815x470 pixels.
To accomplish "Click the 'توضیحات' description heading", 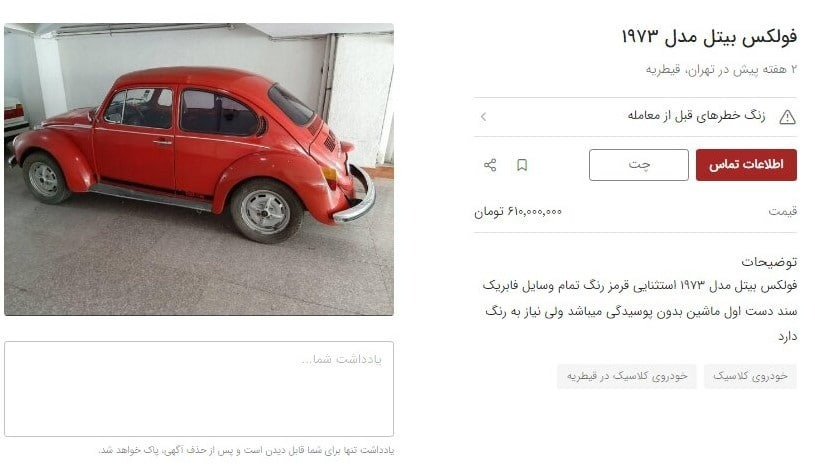I will (x=769, y=262).
